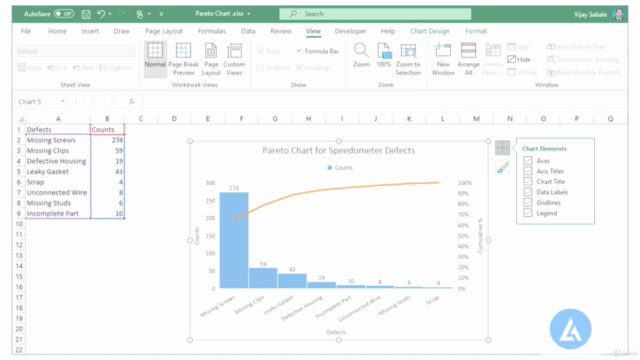
Task: Click the Keep button in Sheet View
Action: pos(30,68)
